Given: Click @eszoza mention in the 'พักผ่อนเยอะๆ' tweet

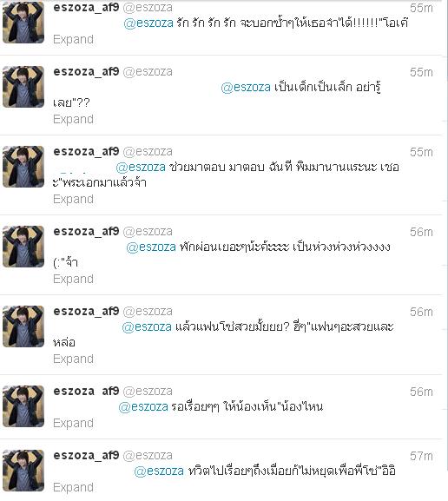Looking at the screenshot, I should tap(151, 247).
